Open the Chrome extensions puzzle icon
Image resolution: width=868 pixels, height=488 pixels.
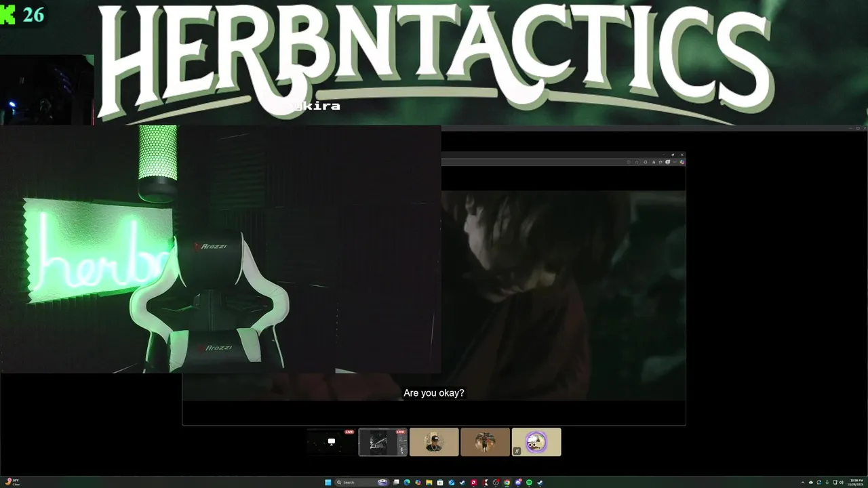click(660, 162)
